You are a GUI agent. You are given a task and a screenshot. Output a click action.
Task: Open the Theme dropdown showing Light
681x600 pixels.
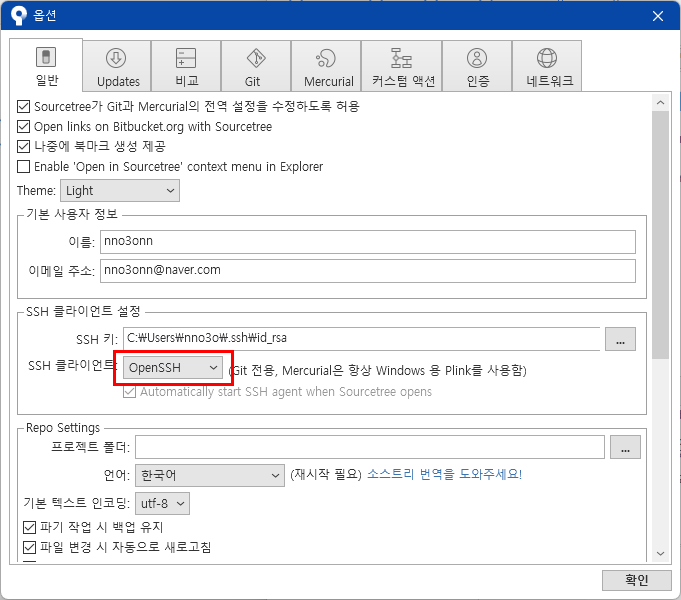point(120,191)
